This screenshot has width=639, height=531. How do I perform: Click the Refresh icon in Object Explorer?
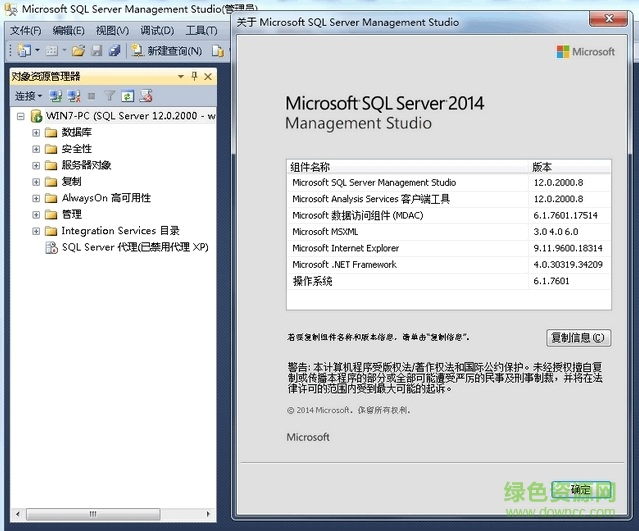click(128, 96)
